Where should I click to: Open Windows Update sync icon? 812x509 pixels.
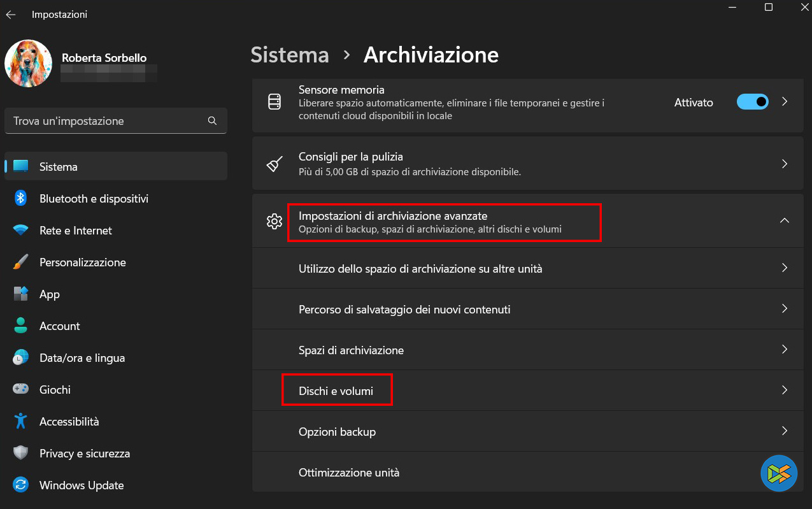20,485
